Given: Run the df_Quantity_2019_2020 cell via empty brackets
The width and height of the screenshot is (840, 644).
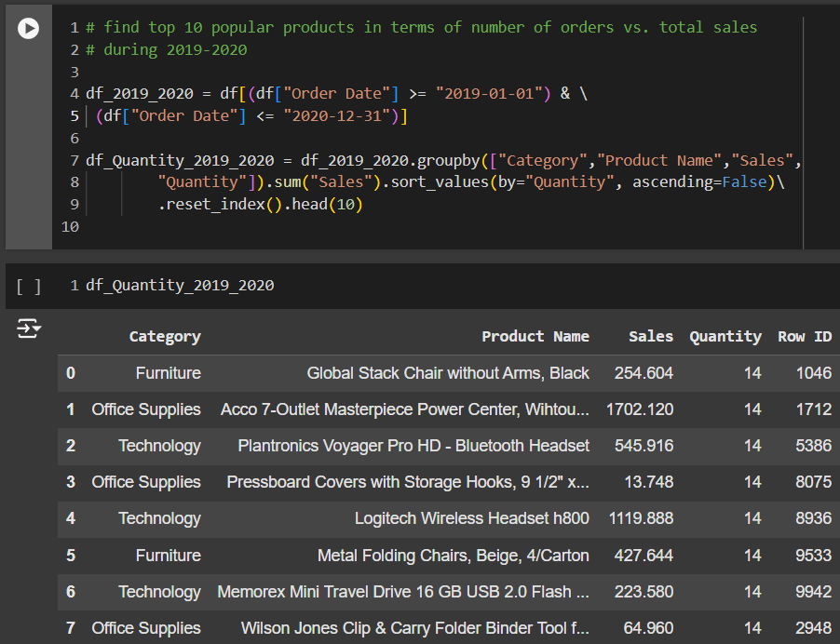Looking at the screenshot, I should click(x=29, y=286).
